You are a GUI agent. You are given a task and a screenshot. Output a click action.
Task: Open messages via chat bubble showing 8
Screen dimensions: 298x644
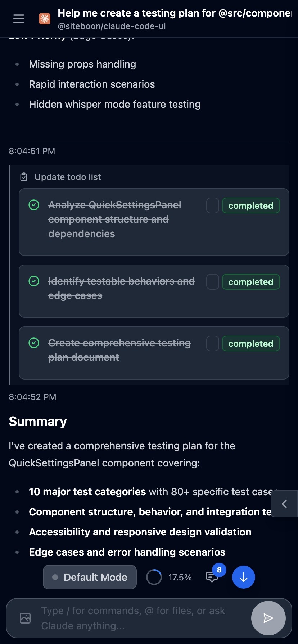pyautogui.click(x=212, y=577)
